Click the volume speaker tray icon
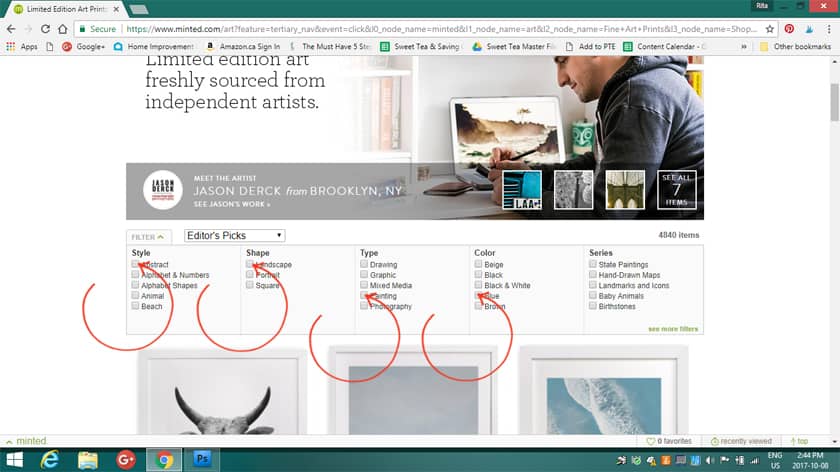This screenshot has height=472, width=840. (x=710, y=460)
